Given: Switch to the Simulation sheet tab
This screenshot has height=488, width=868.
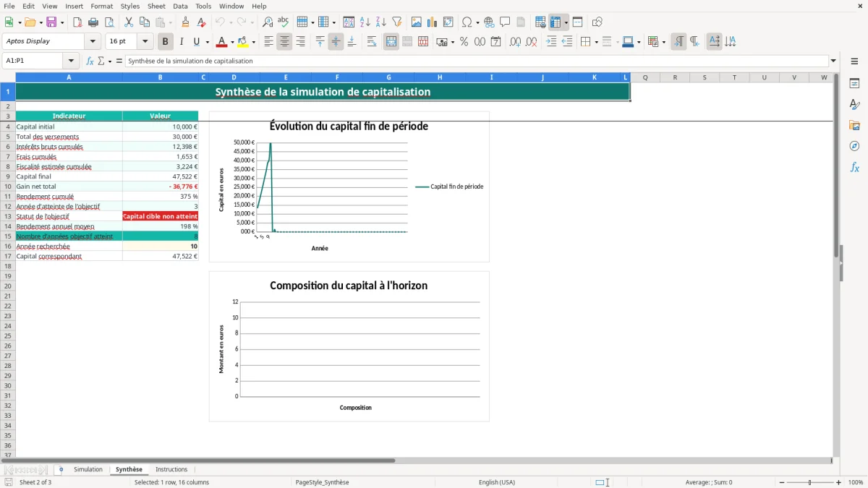Looking at the screenshot, I should [88, 470].
